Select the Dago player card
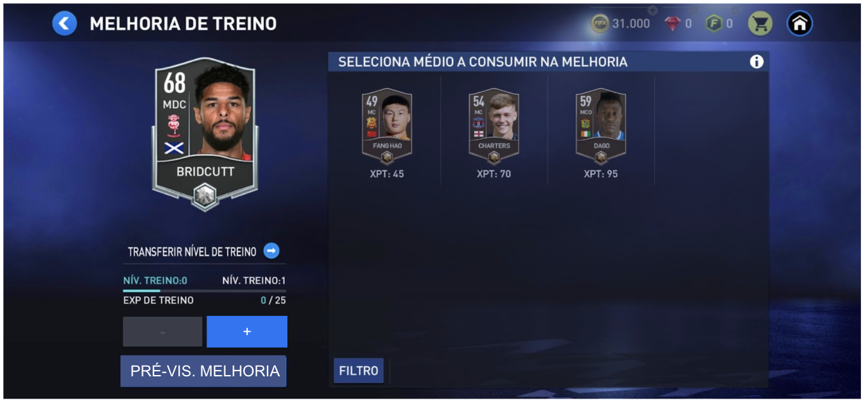Screen dimensions: 868x405 tap(601, 127)
